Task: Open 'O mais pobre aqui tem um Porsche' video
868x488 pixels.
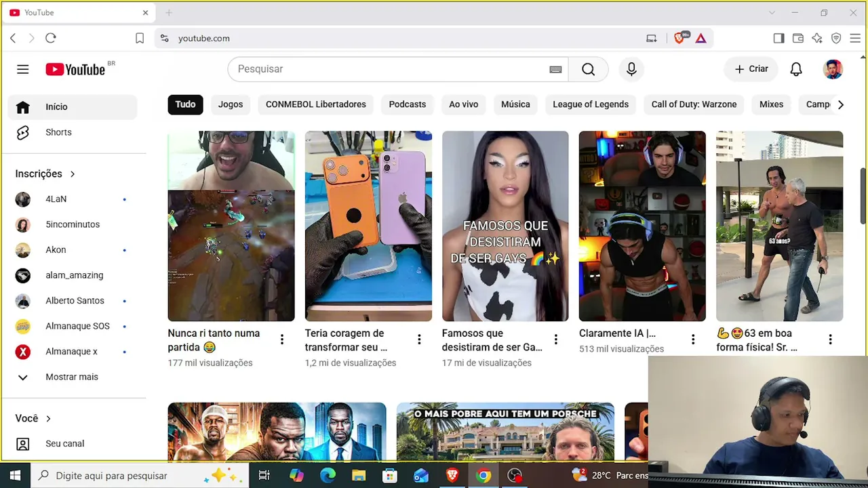Action: 505,432
